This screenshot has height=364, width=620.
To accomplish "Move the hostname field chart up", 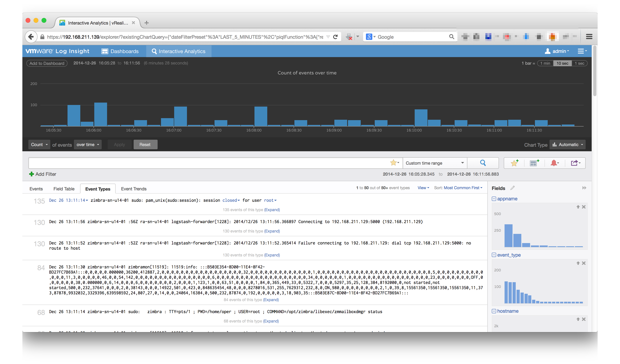I will [x=578, y=319].
